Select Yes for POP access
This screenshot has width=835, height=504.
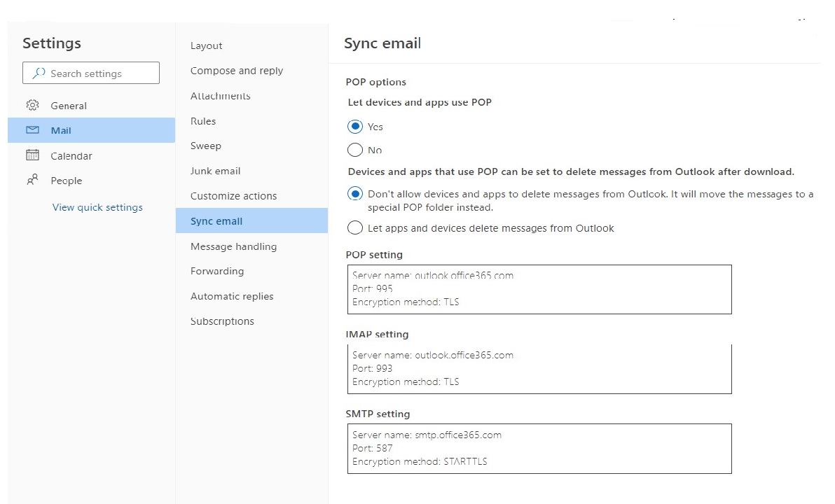(354, 127)
